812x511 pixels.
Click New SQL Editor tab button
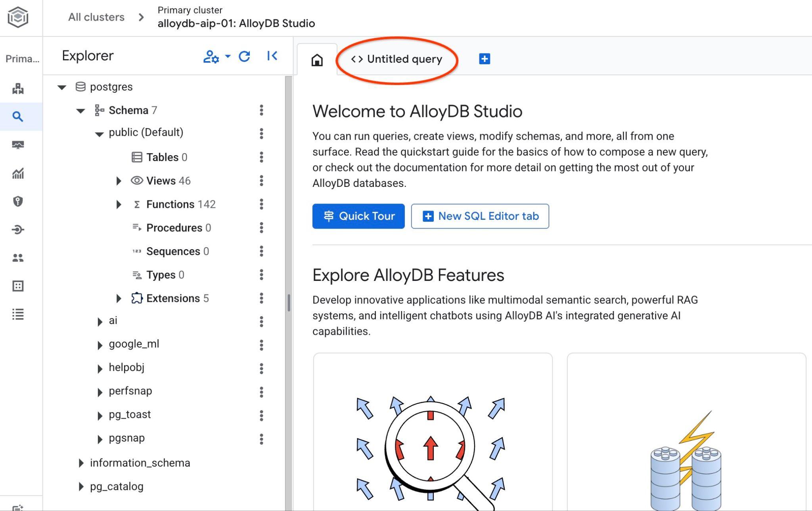click(480, 216)
